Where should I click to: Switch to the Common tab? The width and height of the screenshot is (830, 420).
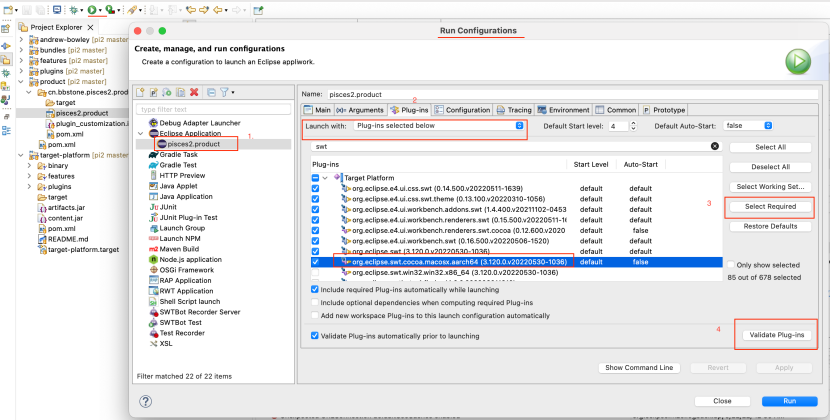(x=616, y=110)
